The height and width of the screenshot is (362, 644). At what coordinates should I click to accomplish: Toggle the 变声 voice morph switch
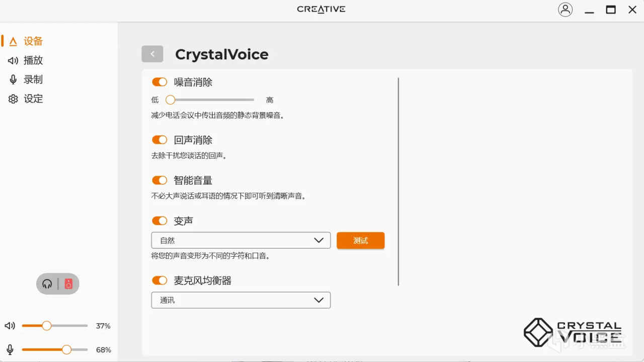(x=159, y=221)
